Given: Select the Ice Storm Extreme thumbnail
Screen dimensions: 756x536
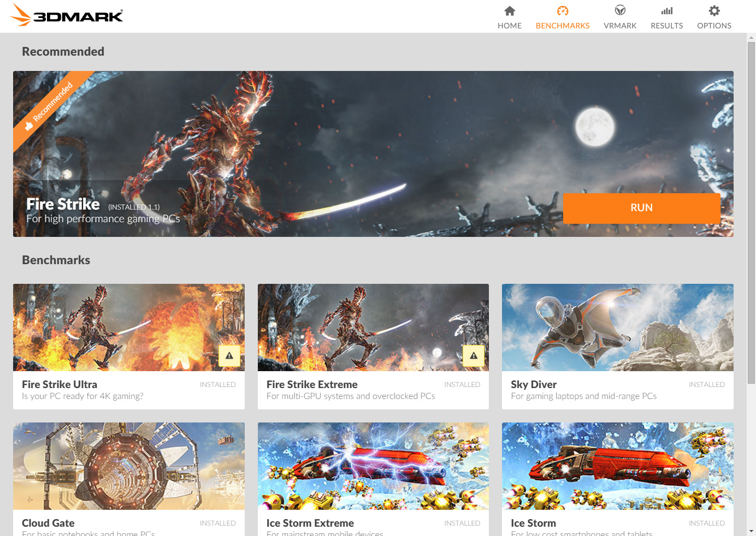Looking at the screenshot, I should 373,466.
